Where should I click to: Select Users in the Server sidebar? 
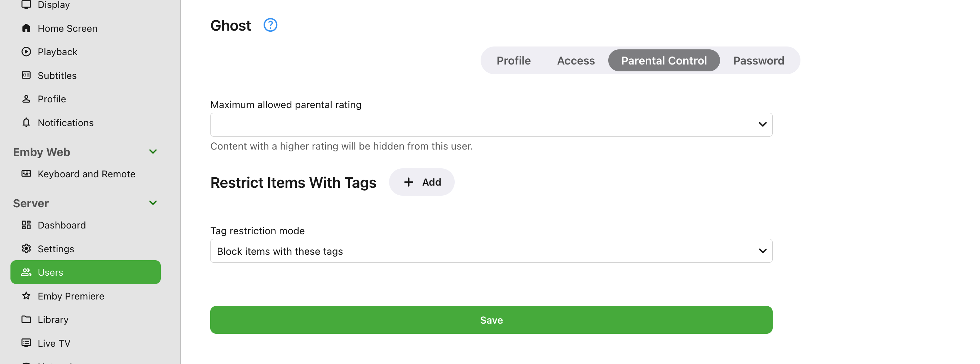pos(85,272)
